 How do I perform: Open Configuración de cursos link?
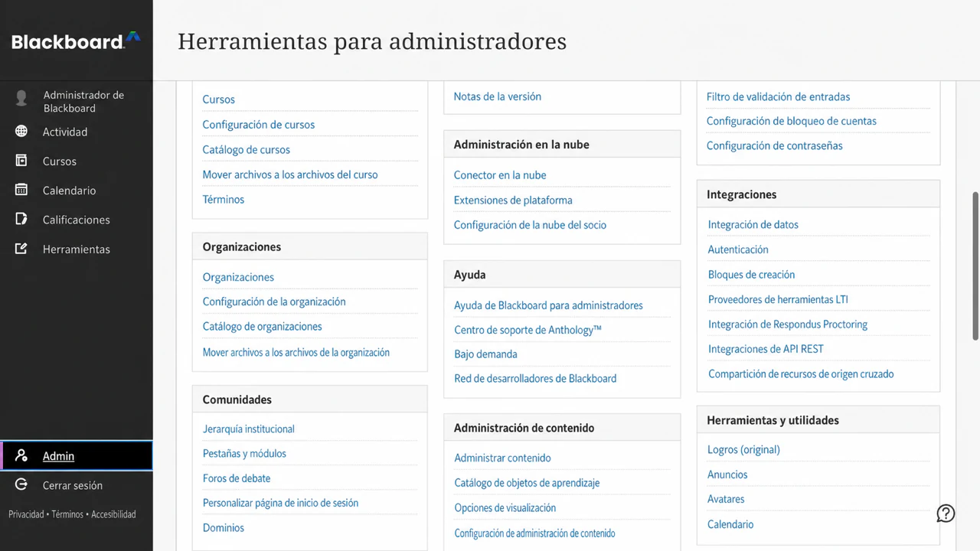(258, 124)
